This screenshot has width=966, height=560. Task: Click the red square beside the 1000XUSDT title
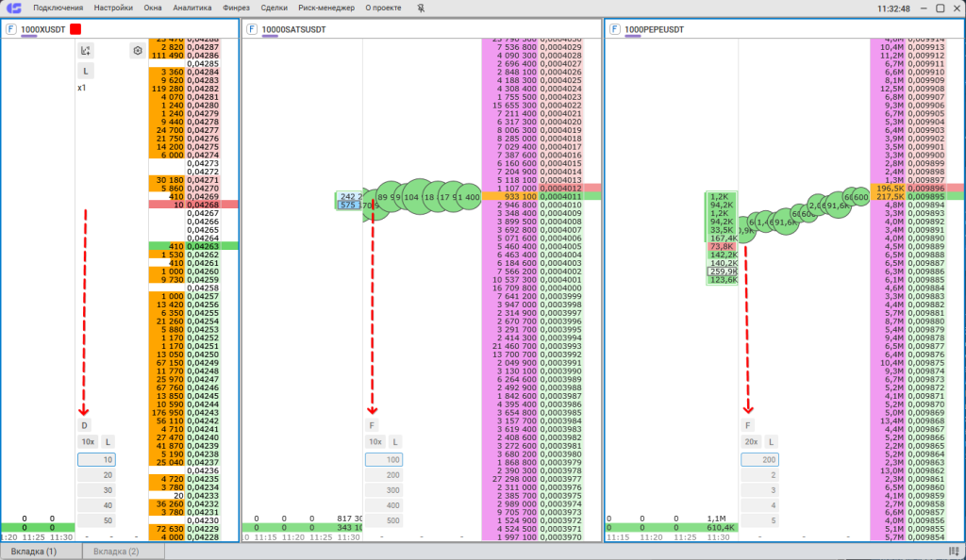75,29
